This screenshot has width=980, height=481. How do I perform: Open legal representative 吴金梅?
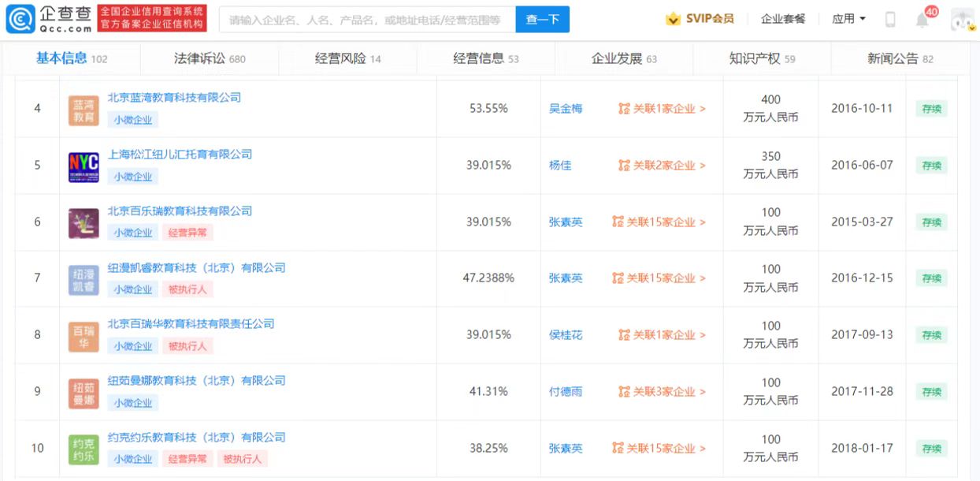click(x=566, y=109)
